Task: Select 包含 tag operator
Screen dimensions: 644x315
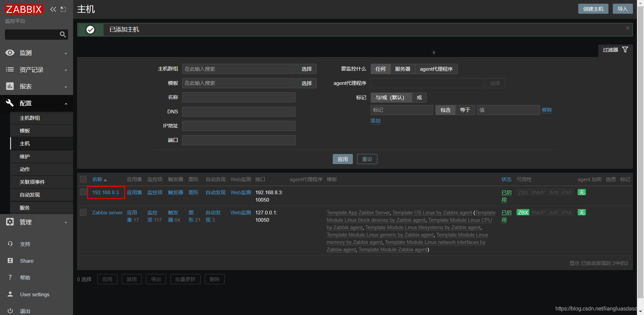Action: (445, 110)
